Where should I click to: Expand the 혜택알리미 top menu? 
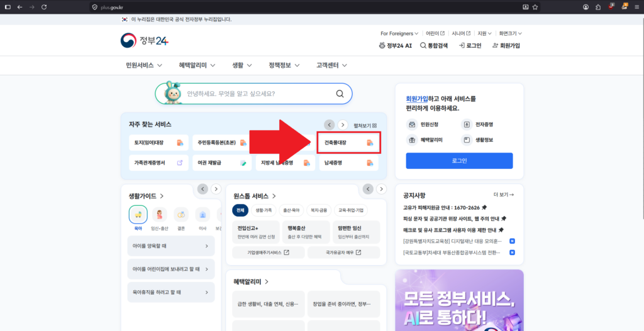click(x=198, y=65)
